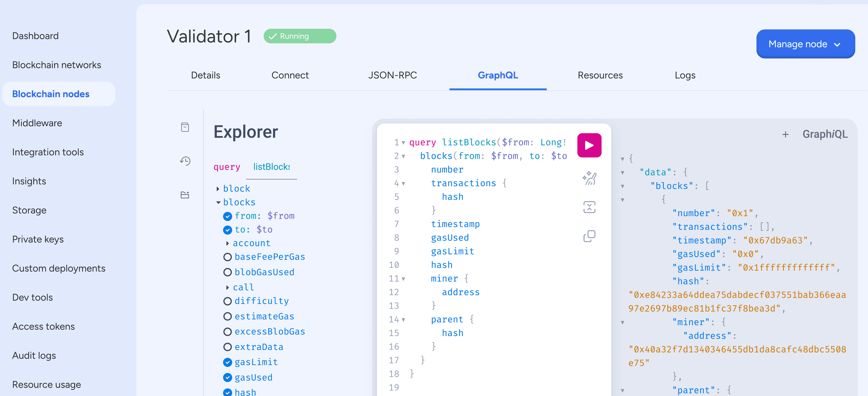Uncheck the gasLimit field

pos(227,362)
